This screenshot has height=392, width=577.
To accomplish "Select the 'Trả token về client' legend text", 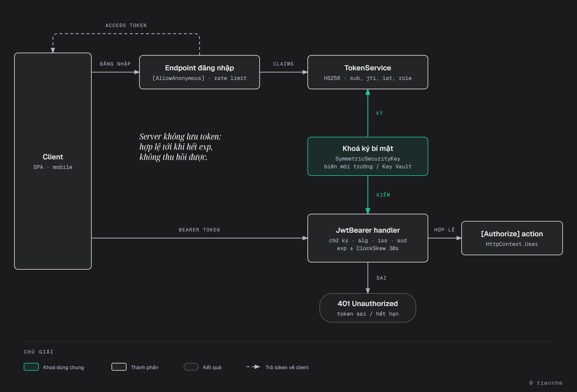I will click(x=287, y=367).
